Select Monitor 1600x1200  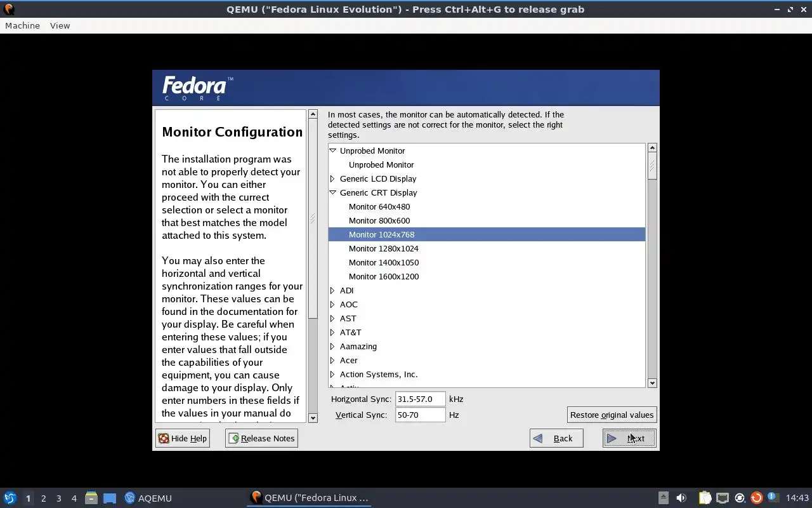point(384,276)
